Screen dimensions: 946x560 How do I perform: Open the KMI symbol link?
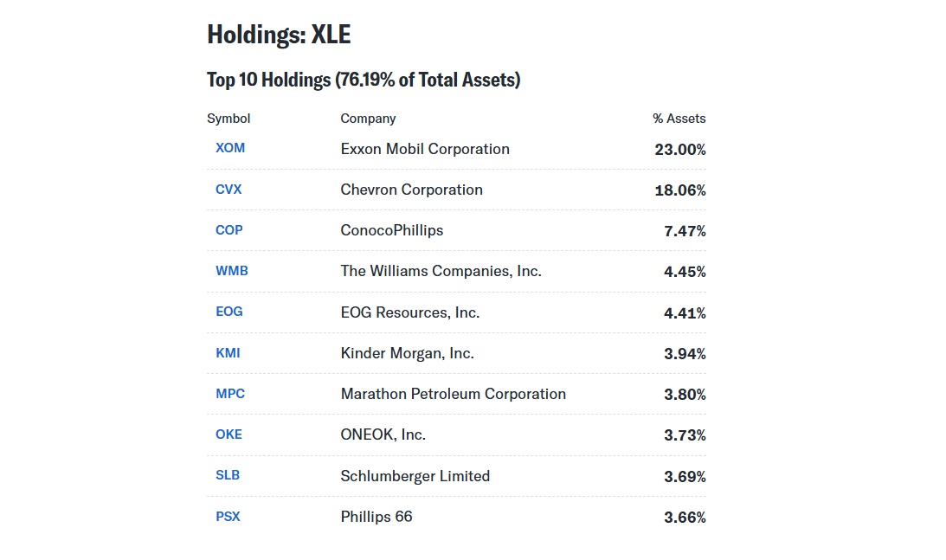(x=228, y=352)
